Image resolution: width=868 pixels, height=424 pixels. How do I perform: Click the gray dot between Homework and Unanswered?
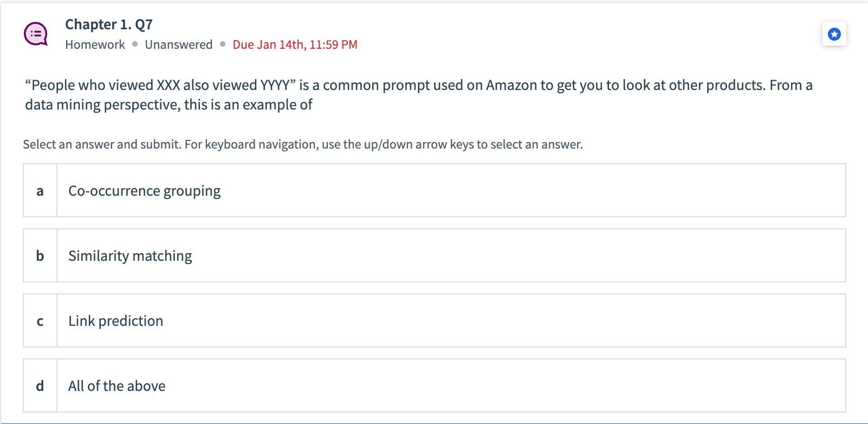[134, 44]
